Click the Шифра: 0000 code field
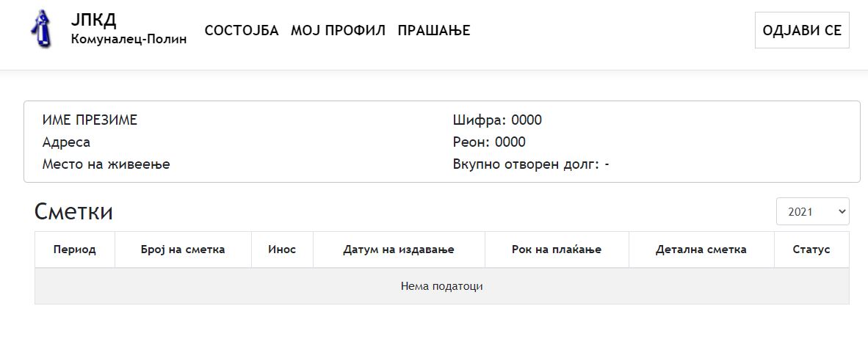 [x=497, y=120]
